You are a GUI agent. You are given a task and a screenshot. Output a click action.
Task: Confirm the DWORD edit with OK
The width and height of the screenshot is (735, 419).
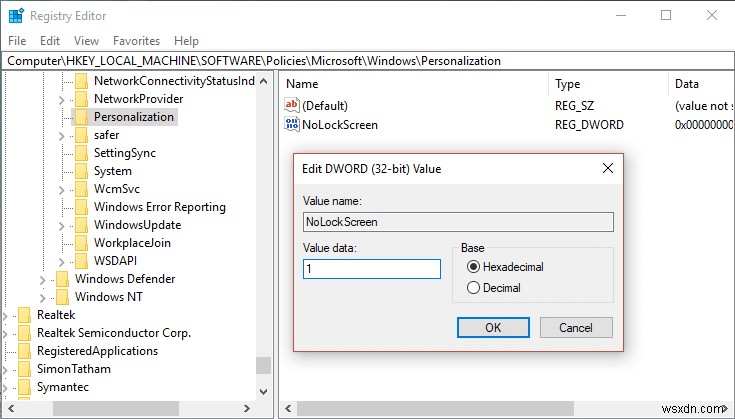[x=493, y=327]
